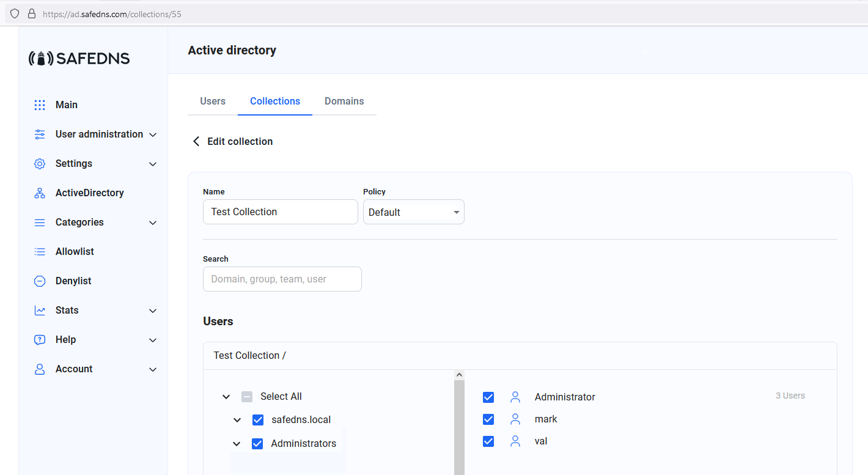Collapse the safedns.local tree node
This screenshot has height=475, width=868.
pos(237,420)
